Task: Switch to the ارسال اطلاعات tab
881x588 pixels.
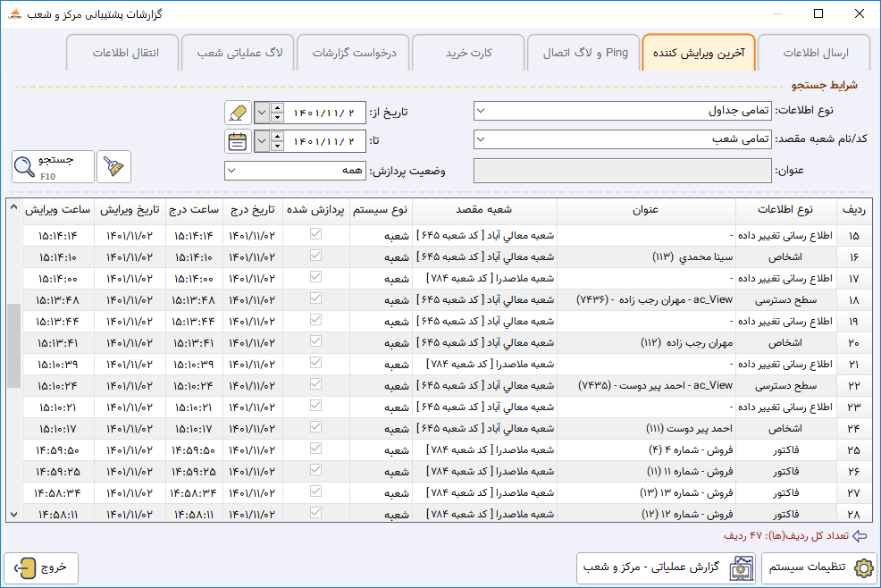Action: pyautogui.click(x=815, y=53)
